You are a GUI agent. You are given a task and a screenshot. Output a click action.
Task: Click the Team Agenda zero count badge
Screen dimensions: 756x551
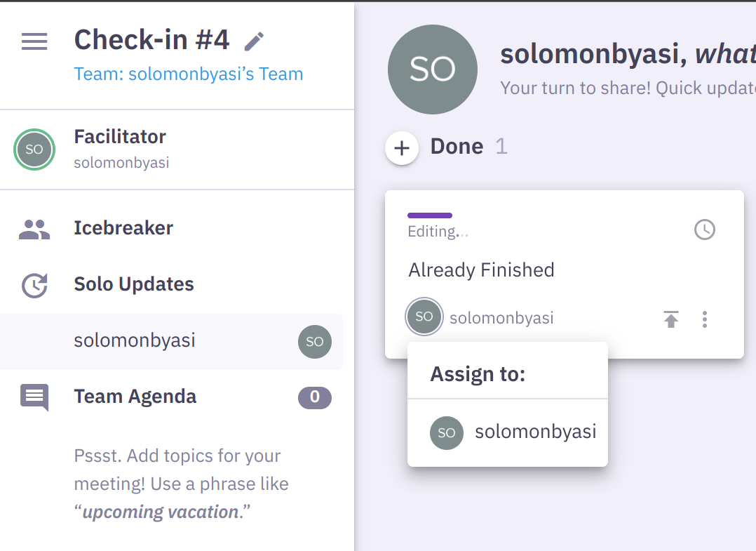pyautogui.click(x=314, y=398)
